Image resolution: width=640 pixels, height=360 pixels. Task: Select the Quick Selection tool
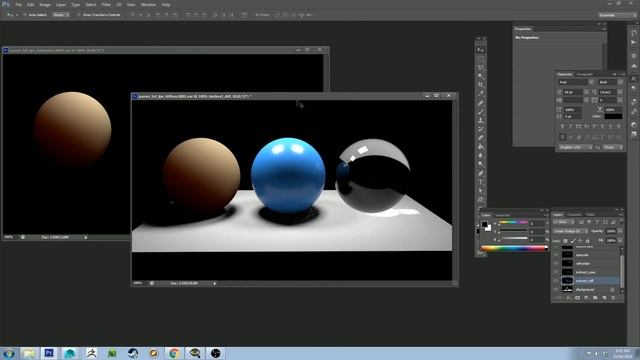tap(481, 76)
